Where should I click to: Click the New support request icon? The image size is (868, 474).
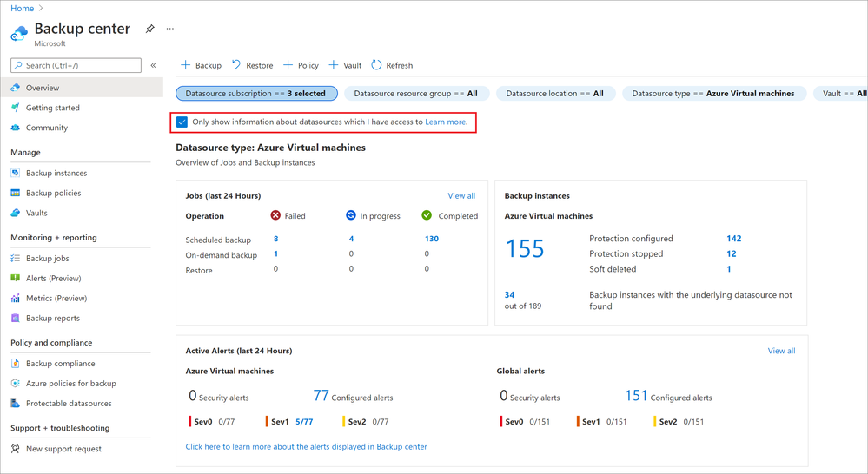[x=16, y=449]
